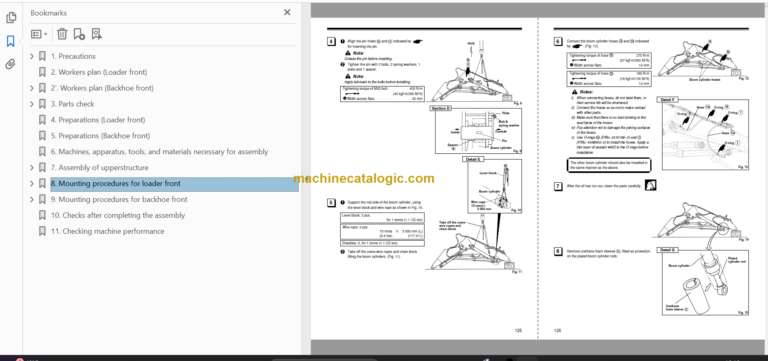Click page number 126
768x361 pixels.
[x=557, y=331]
